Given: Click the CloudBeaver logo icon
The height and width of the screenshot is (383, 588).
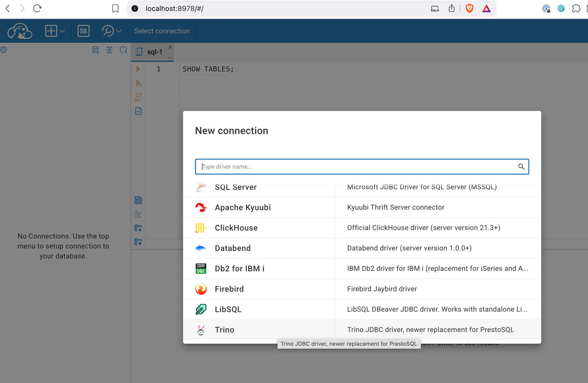Looking at the screenshot, I should click(x=19, y=31).
